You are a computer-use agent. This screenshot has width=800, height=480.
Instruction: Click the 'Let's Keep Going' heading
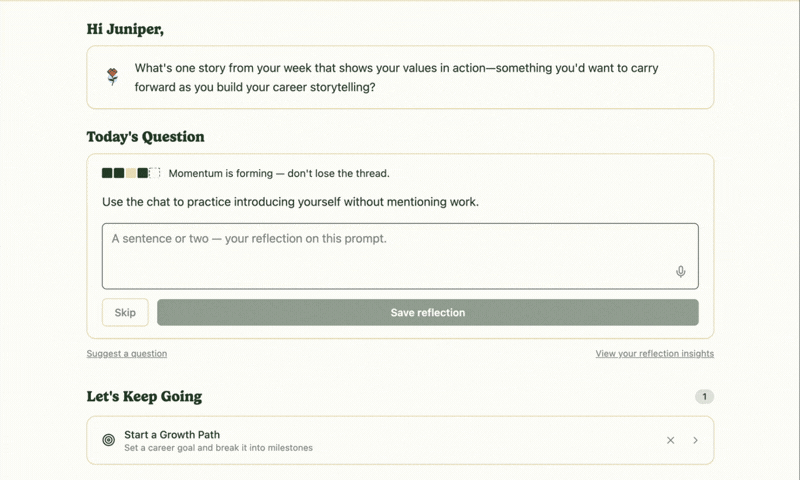point(144,396)
